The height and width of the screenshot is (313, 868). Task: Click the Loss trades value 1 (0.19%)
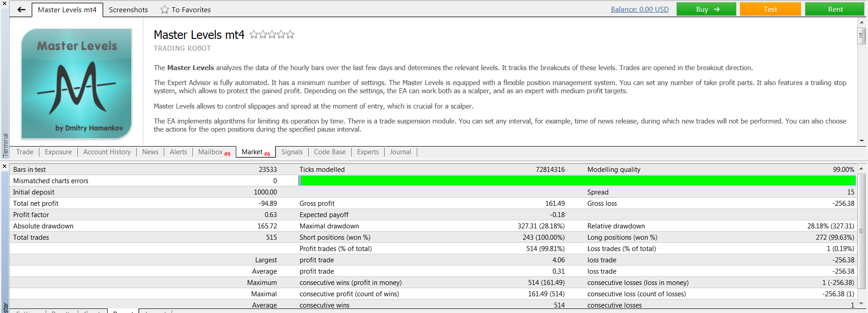(x=840, y=249)
